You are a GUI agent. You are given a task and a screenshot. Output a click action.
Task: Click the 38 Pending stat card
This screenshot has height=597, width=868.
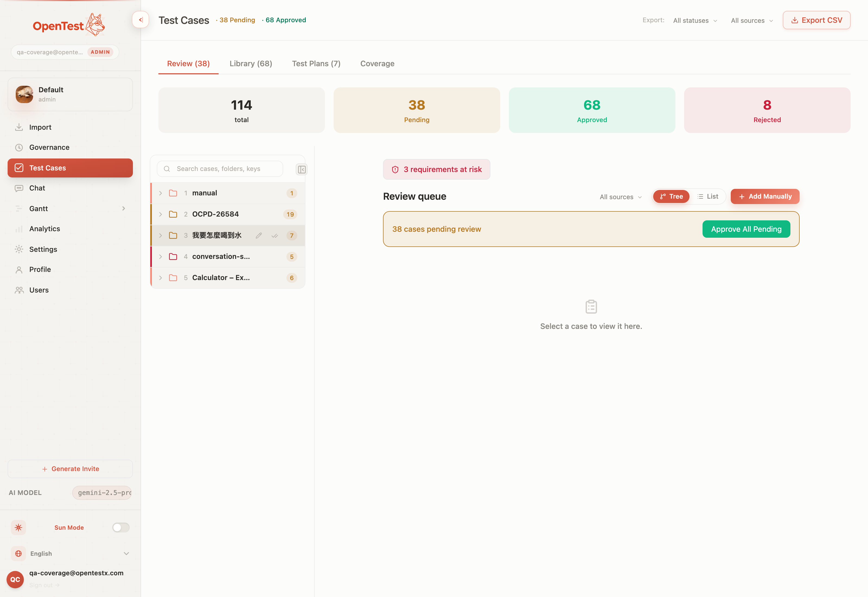pos(416,110)
